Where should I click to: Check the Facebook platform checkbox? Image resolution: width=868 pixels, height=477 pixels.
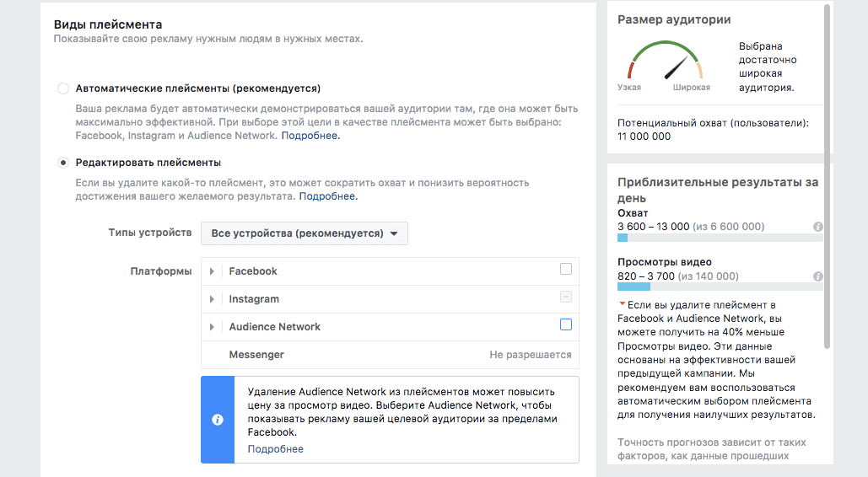[x=566, y=269]
